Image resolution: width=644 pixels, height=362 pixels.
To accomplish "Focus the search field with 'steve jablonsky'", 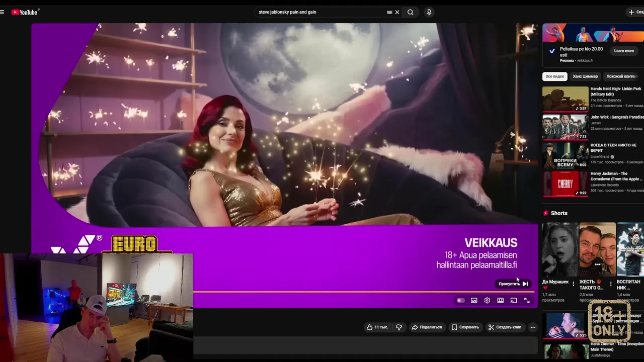I will point(321,12).
